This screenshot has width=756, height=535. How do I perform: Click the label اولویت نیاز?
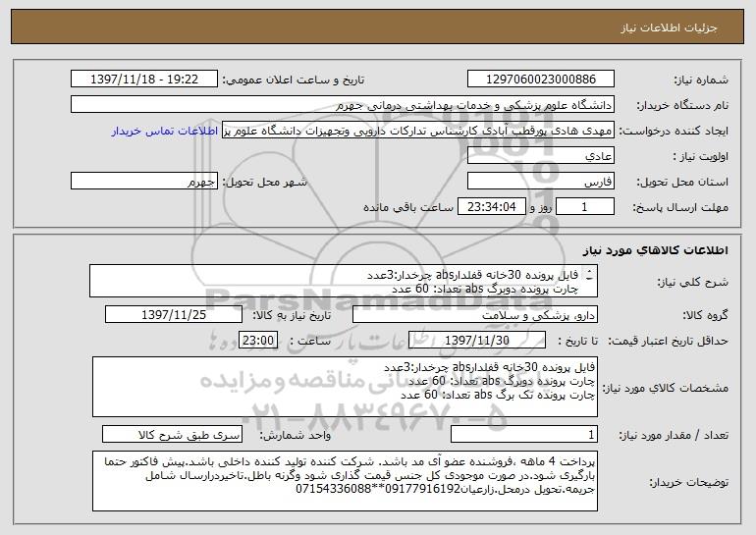pos(701,156)
